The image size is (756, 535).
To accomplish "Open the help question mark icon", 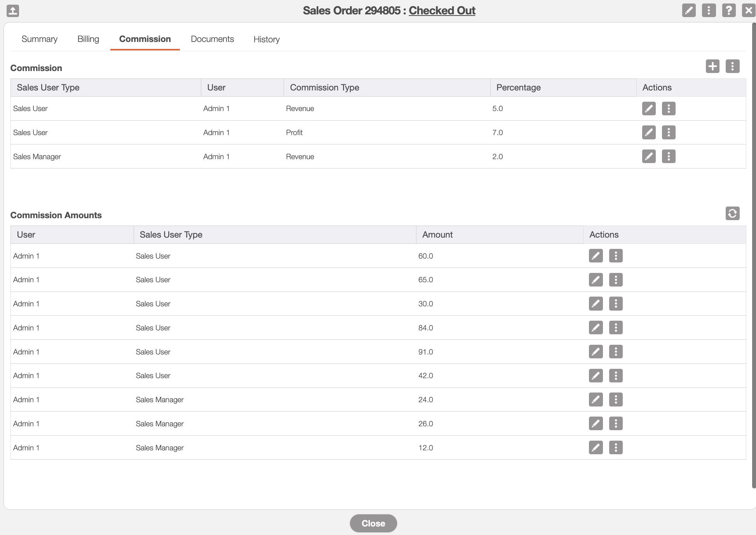I will (x=728, y=10).
